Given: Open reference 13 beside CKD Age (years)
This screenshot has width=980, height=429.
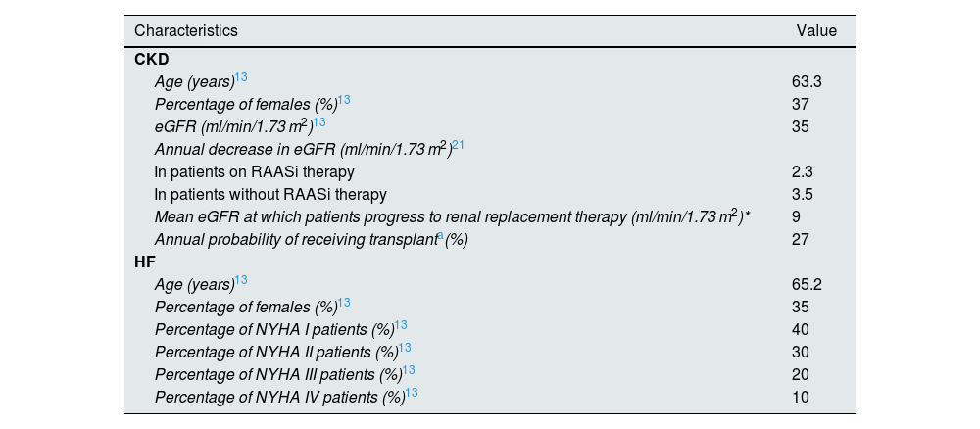Looking at the screenshot, I should pyautogui.click(x=241, y=77).
